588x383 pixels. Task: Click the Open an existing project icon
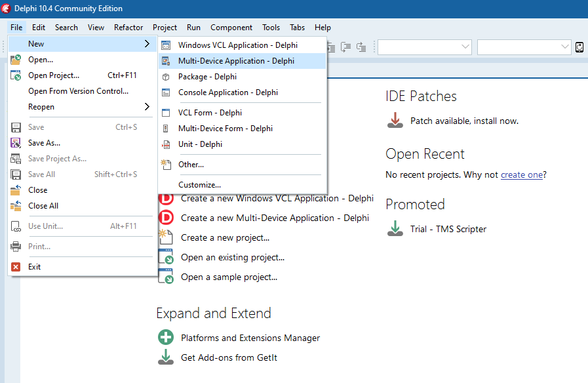click(166, 257)
